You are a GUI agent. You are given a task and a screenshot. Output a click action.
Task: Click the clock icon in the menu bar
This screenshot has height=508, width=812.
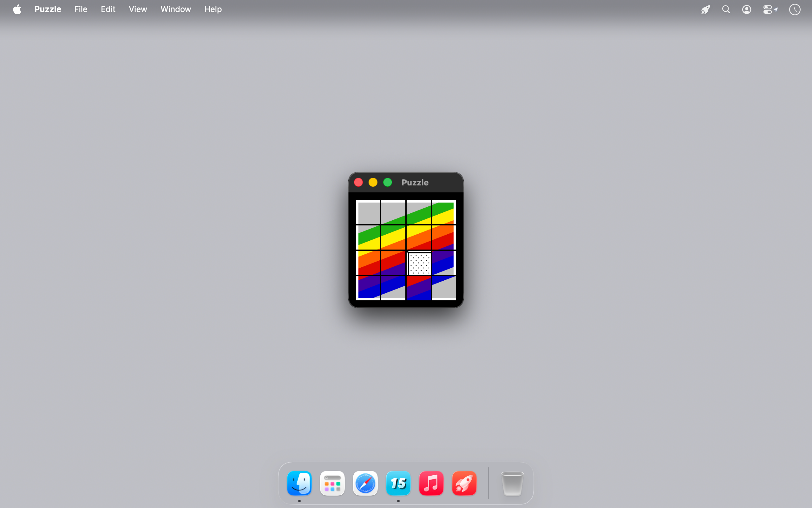coord(795,10)
